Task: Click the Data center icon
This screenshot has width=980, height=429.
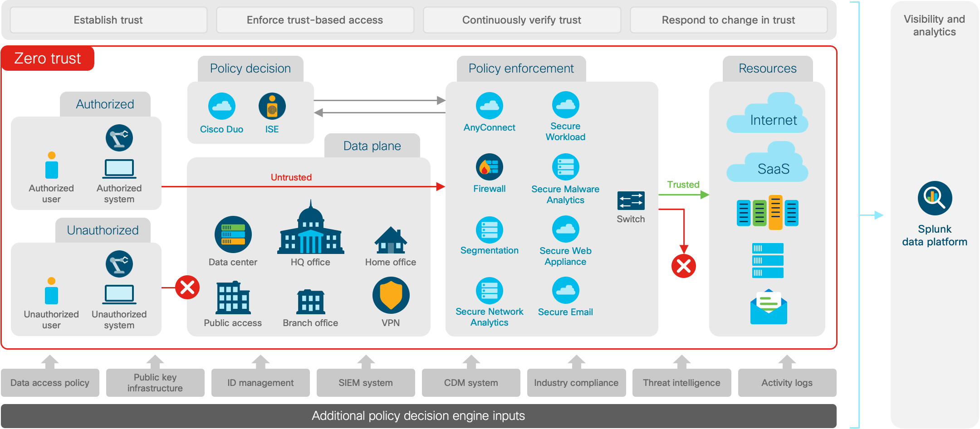Action: (233, 234)
